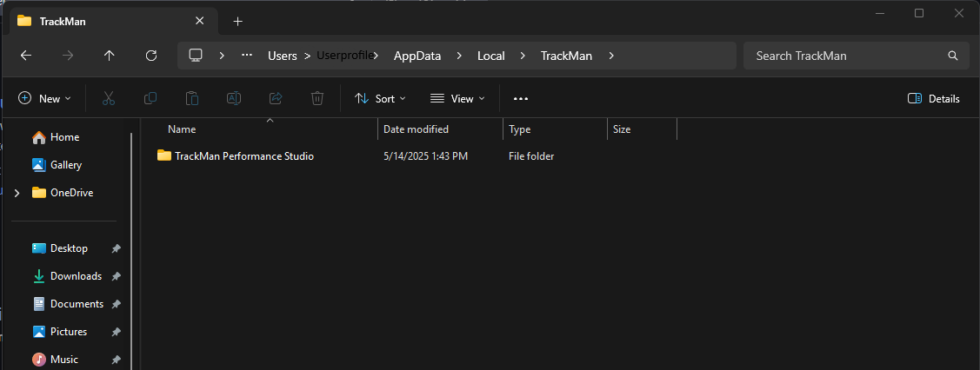The width and height of the screenshot is (980, 370).
Task: Navigate to AppData in the breadcrumb
Action: pyautogui.click(x=417, y=56)
